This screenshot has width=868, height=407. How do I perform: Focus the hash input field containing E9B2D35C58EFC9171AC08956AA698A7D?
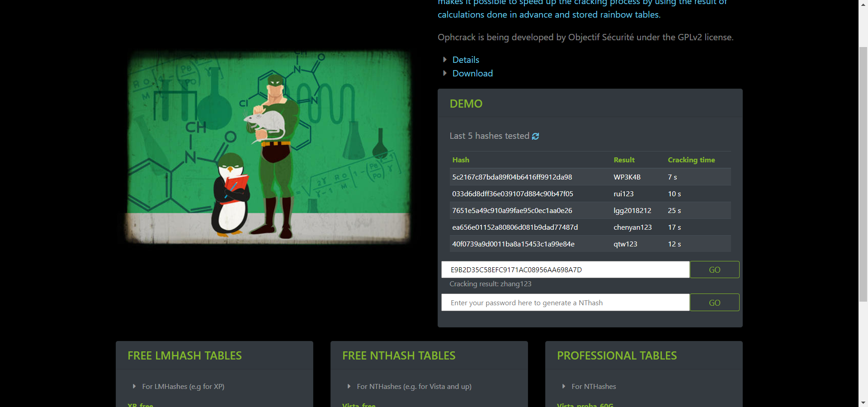[566, 270]
